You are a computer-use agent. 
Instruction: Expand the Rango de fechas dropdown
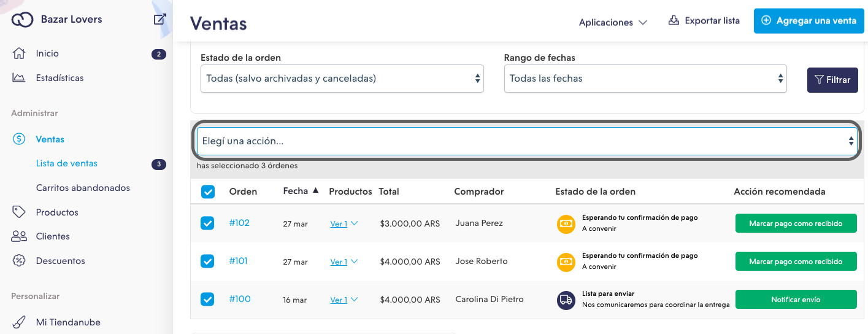645,79
